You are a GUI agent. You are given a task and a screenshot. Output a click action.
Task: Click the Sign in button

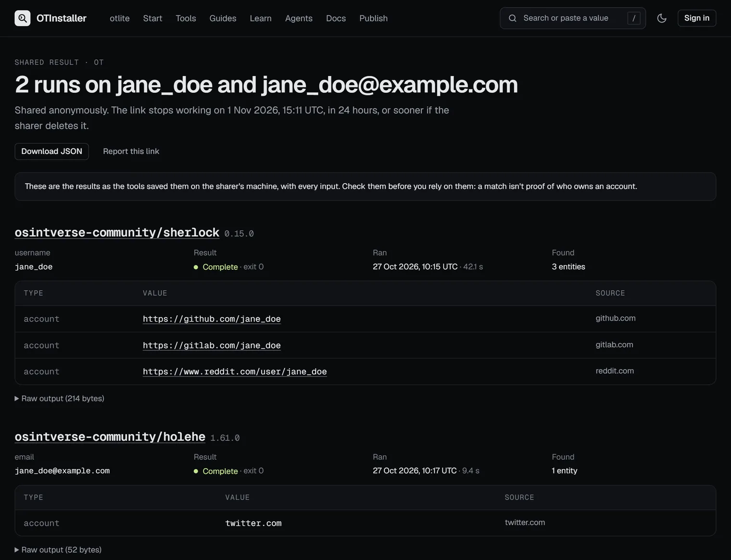pyautogui.click(x=697, y=18)
